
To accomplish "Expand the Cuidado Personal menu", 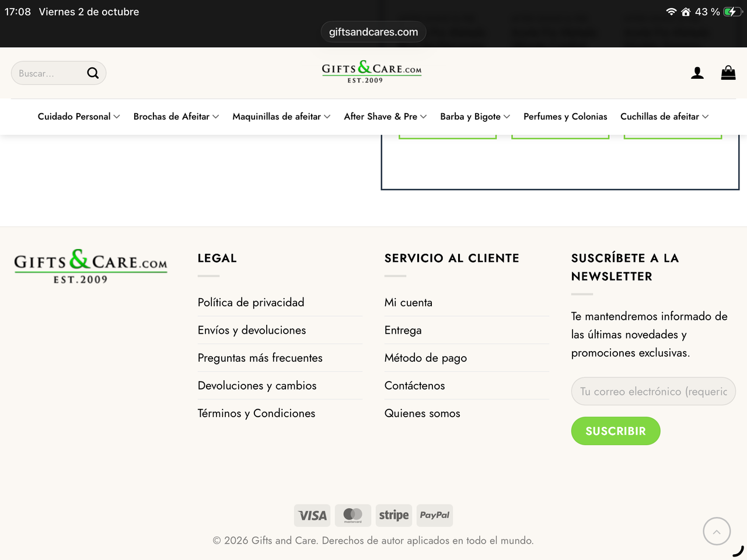I will 79,117.
